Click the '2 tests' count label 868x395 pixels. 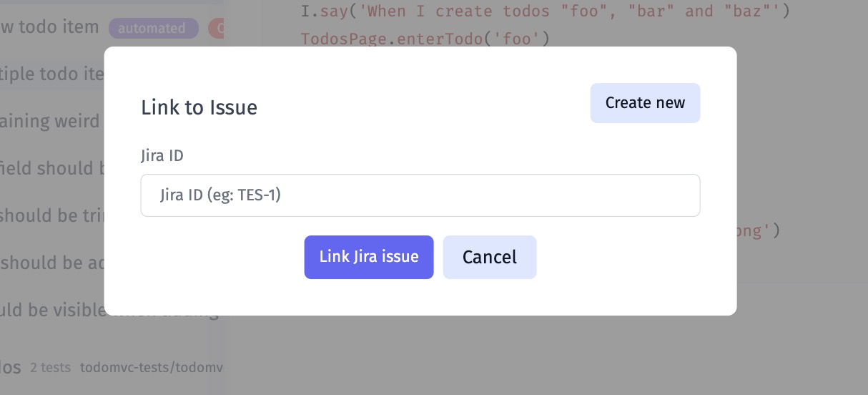(50, 368)
